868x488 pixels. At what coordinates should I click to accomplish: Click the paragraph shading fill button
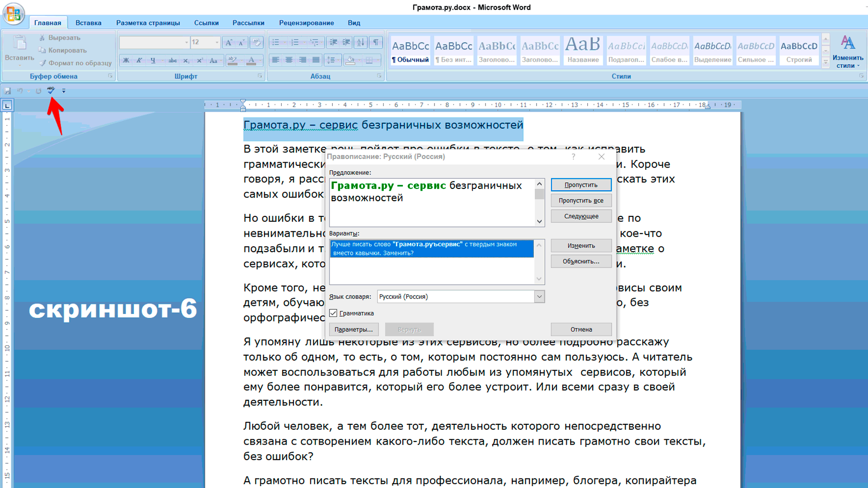pyautogui.click(x=350, y=60)
